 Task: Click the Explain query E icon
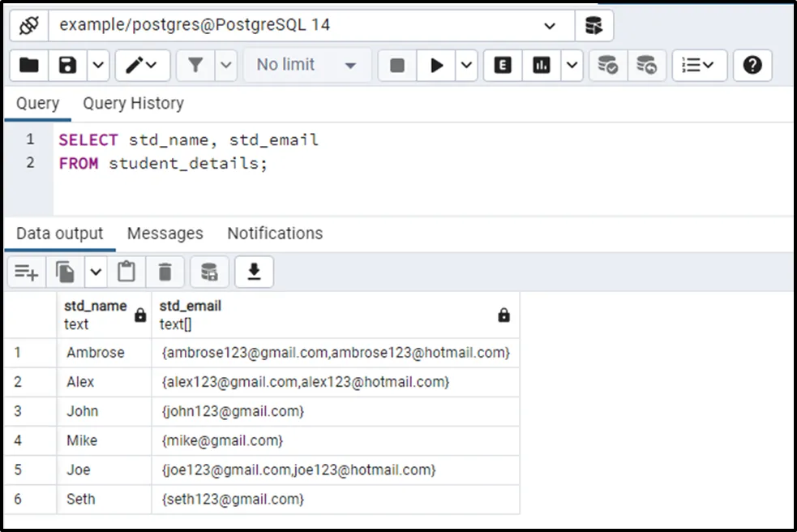(x=503, y=66)
